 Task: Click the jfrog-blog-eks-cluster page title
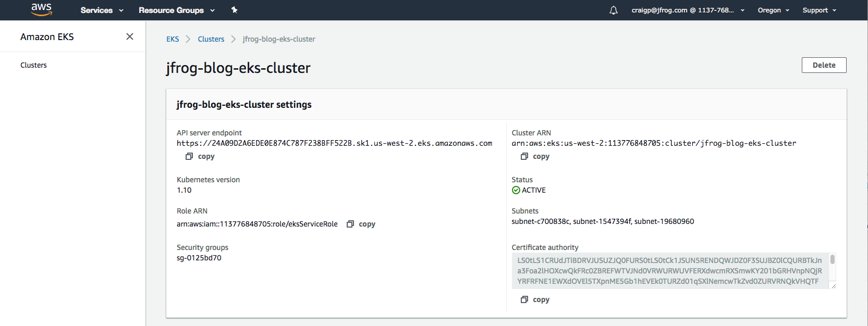(238, 68)
